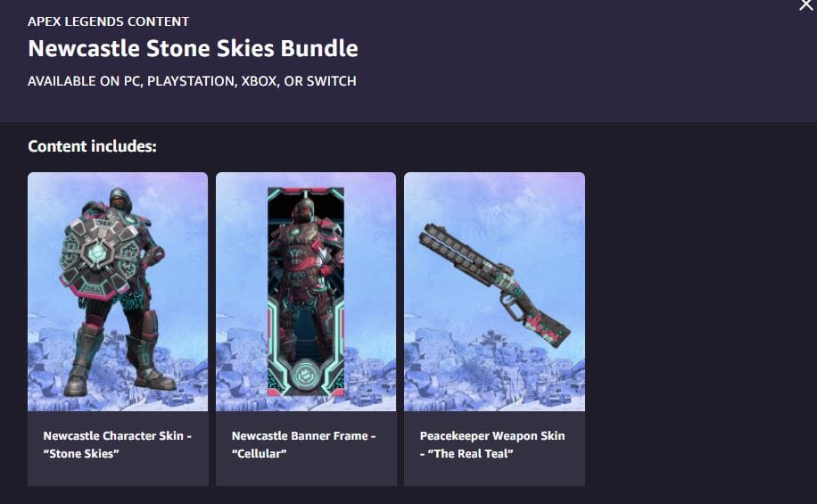View the Peacekeeper Real Teal weapon image
Image resolution: width=817 pixels, height=504 pixels.
(x=494, y=292)
